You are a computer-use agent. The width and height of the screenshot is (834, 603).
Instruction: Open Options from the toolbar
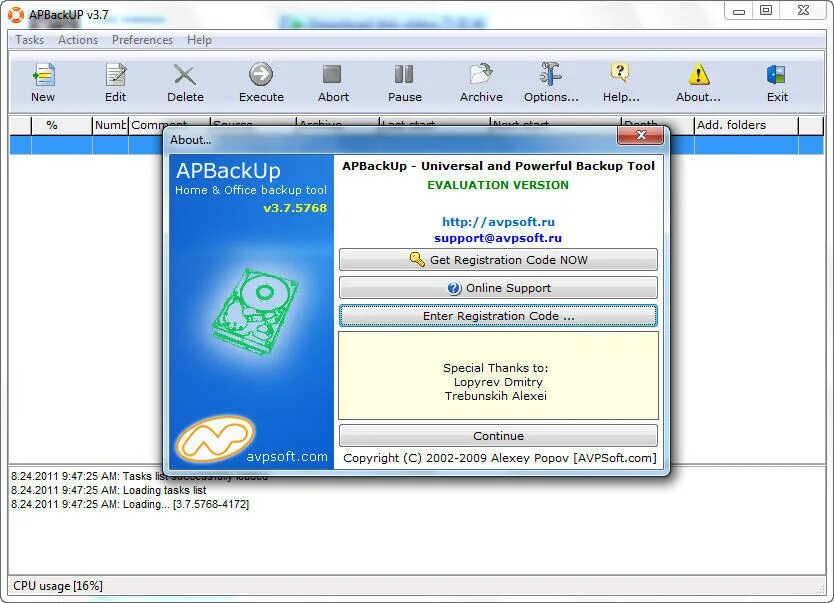[551, 83]
